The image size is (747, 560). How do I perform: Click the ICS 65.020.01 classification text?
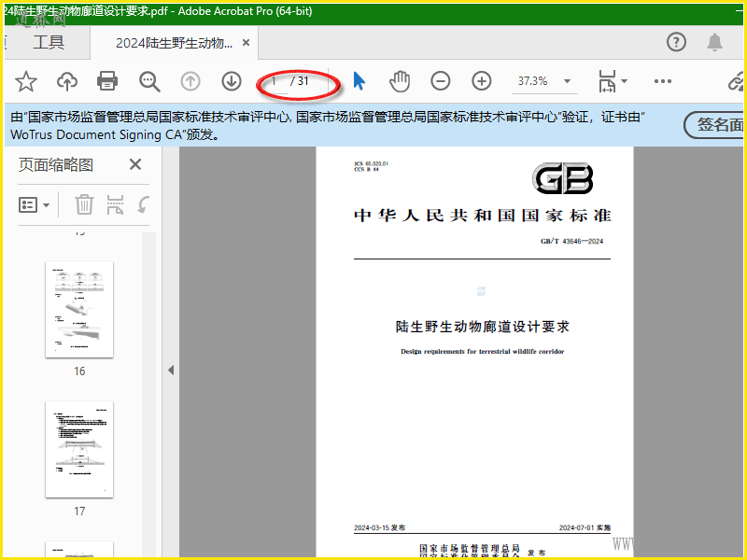(x=371, y=163)
